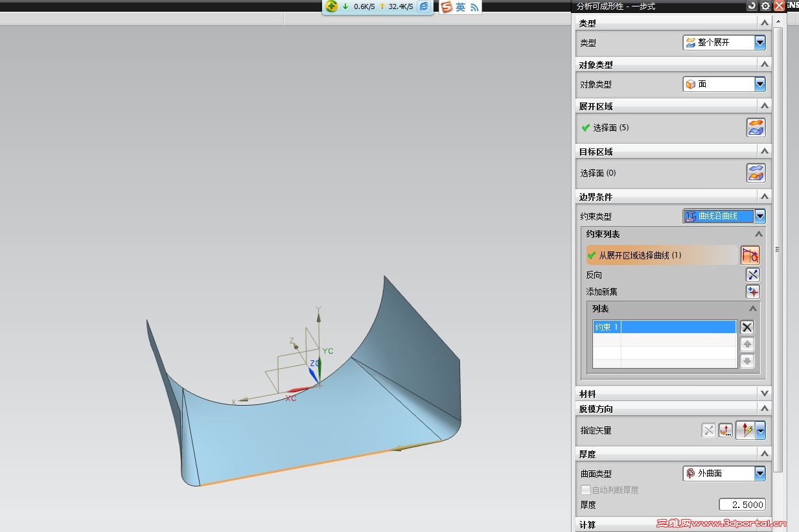Screen dimensions: 799x532
Task: Click the 选择面 (5) face selection icon
Action: point(756,128)
